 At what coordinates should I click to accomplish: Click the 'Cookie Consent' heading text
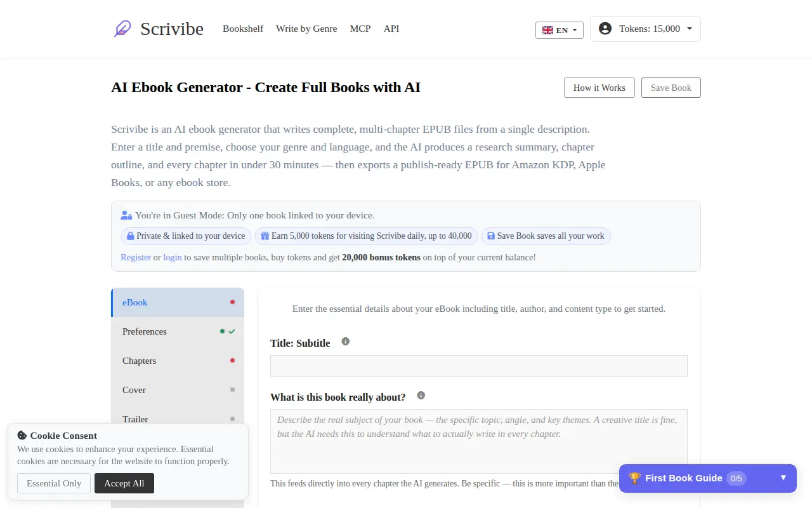click(x=63, y=436)
